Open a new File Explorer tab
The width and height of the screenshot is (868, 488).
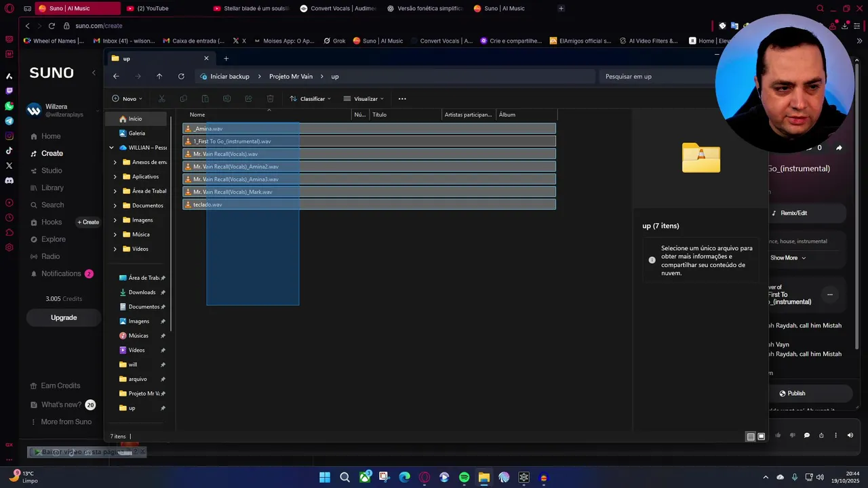click(226, 58)
